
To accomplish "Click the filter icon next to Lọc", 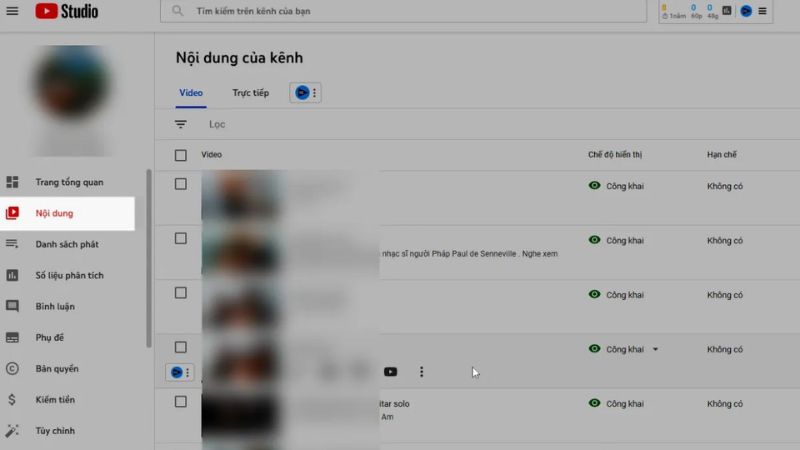I will point(181,124).
